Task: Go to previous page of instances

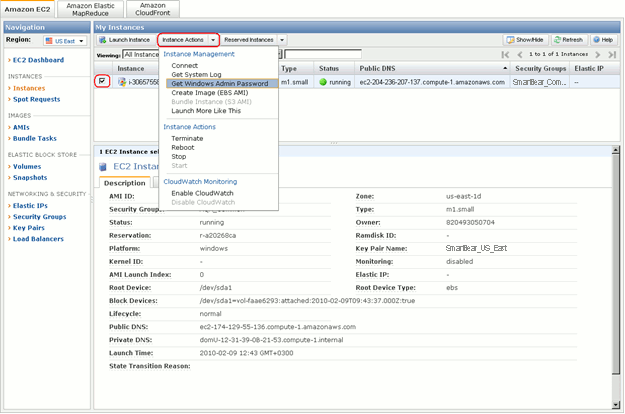Action: pos(519,55)
